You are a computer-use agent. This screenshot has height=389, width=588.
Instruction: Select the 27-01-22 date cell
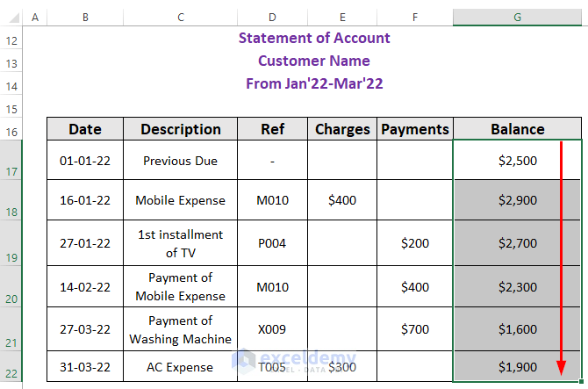pyautogui.click(x=85, y=242)
